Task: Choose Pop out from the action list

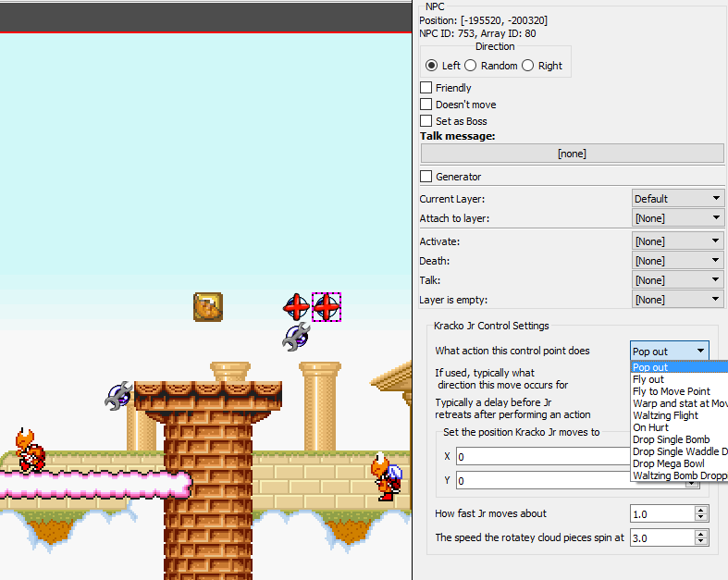Action: coord(680,367)
